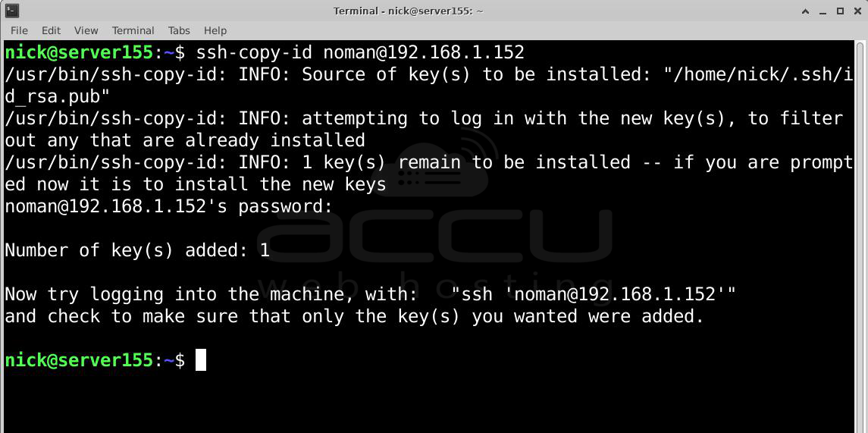
Task: Open the Terminal menu
Action: (133, 30)
